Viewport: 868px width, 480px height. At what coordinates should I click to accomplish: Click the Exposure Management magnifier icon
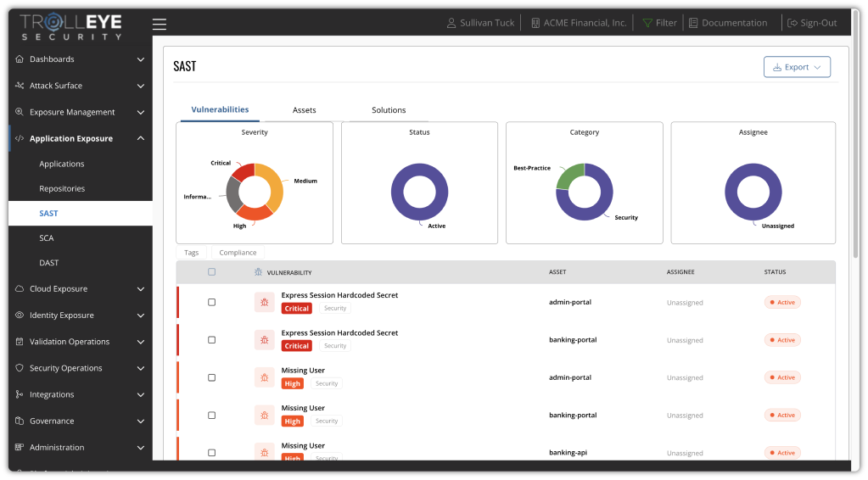coord(20,112)
